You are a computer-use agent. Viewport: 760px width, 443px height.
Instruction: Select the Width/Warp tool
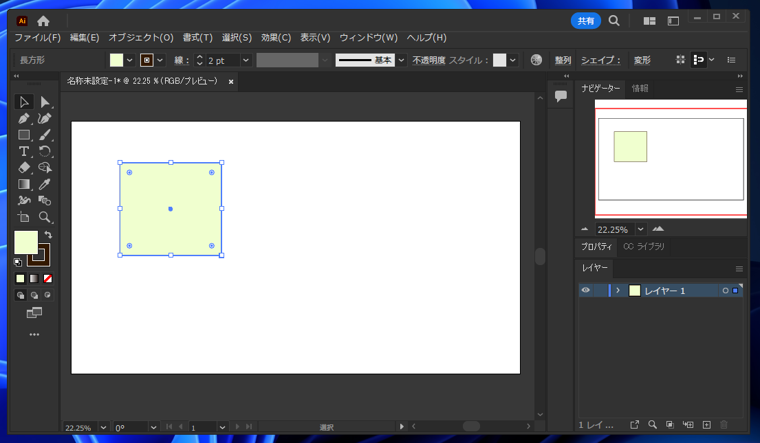(23, 200)
